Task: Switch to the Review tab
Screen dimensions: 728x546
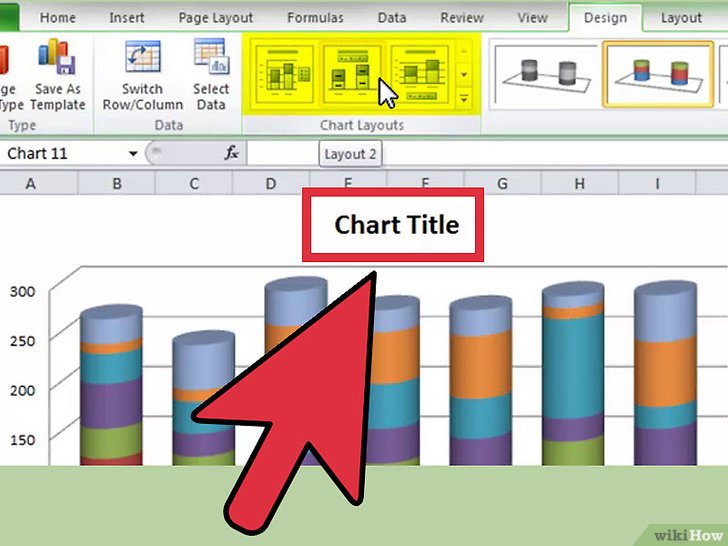Action: click(462, 18)
